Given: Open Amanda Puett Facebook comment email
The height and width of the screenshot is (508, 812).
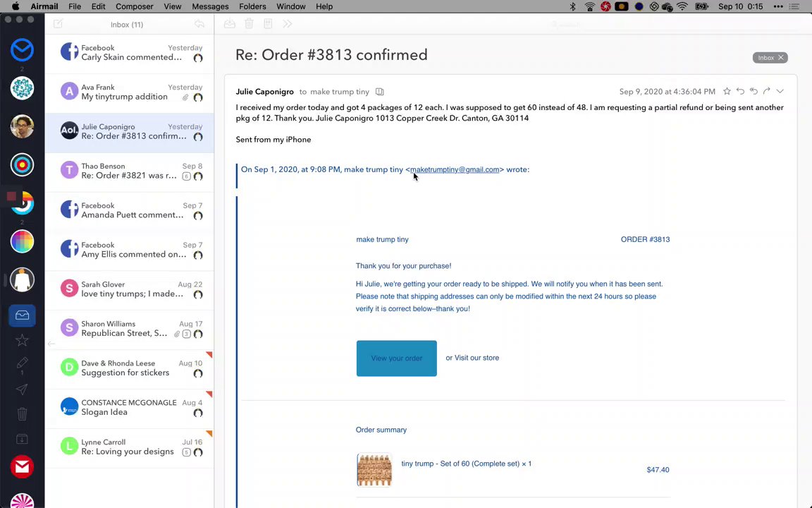Looking at the screenshot, I should tap(130, 210).
